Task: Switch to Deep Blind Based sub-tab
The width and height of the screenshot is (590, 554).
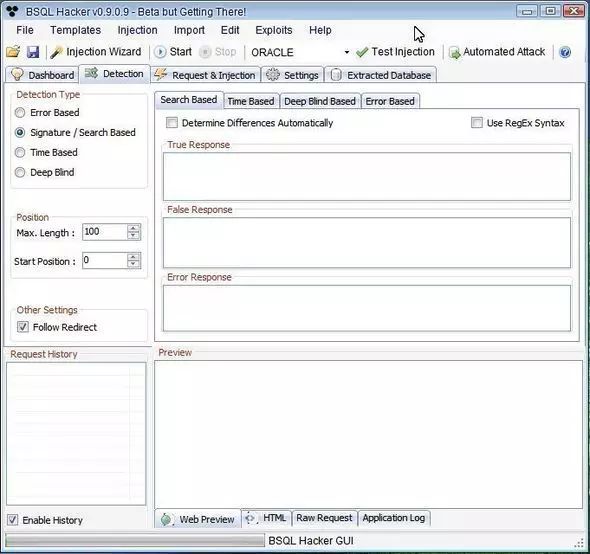Action: pos(320,101)
